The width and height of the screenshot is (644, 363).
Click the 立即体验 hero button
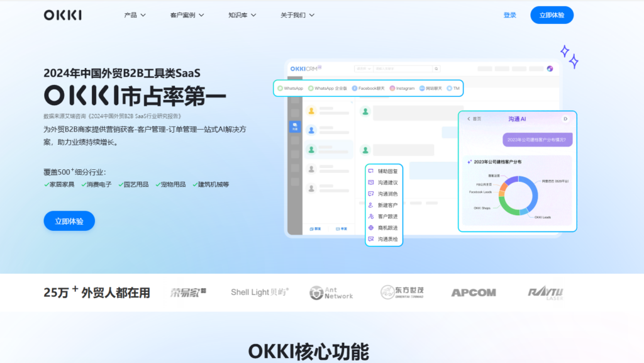[x=69, y=221]
